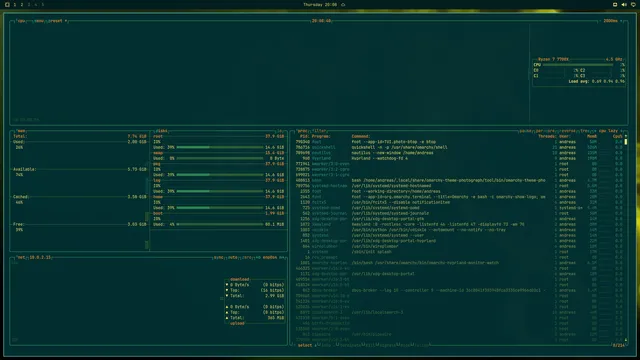Toggle the disks panel label
Viewport: 640px width, 360px height.
(x=162, y=131)
